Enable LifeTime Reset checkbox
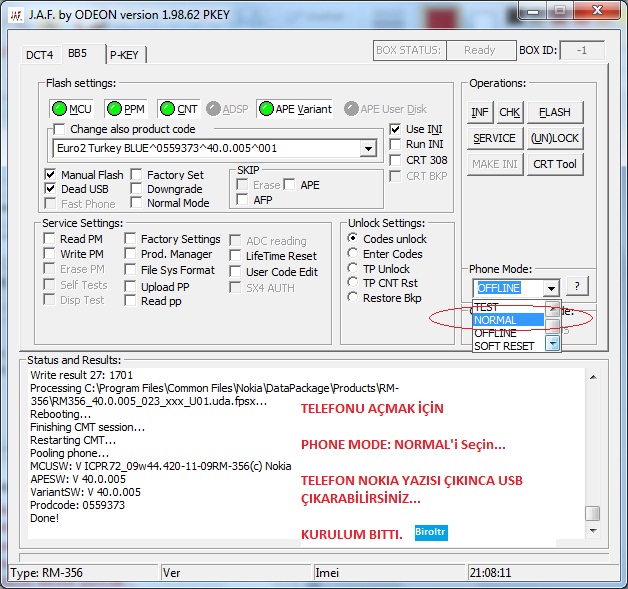 (235, 255)
